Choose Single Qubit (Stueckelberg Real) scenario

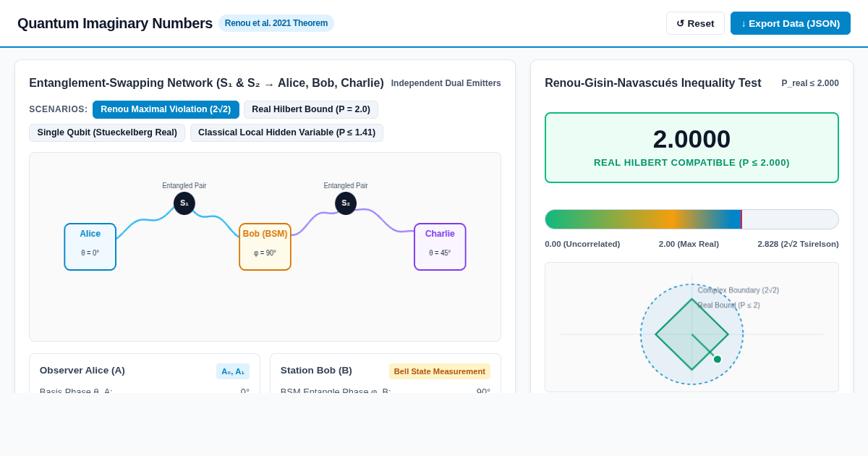(x=107, y=133)
